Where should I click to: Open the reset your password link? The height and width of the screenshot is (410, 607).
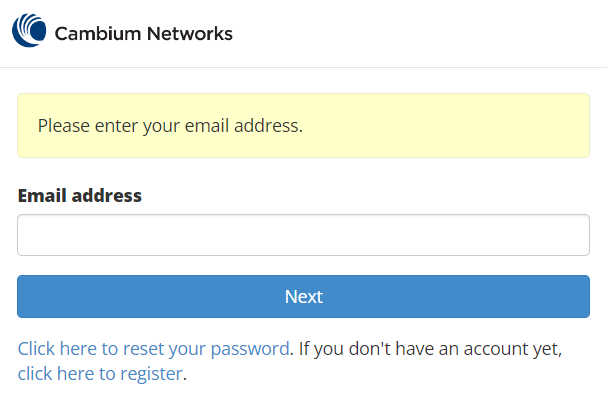click(153, 349)
